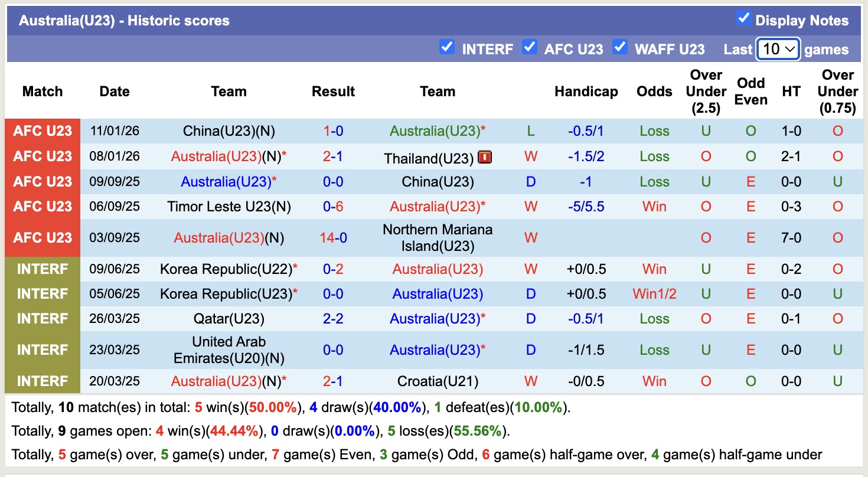Click the 7-0 half-time score
The height and width of the screenshot is (477, 868).
791,237
